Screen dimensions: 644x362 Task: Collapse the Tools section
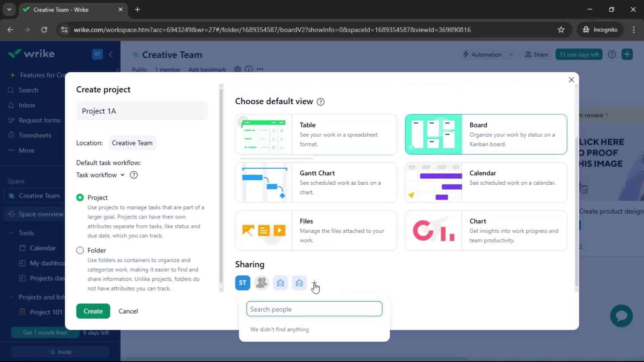(11, 233)
